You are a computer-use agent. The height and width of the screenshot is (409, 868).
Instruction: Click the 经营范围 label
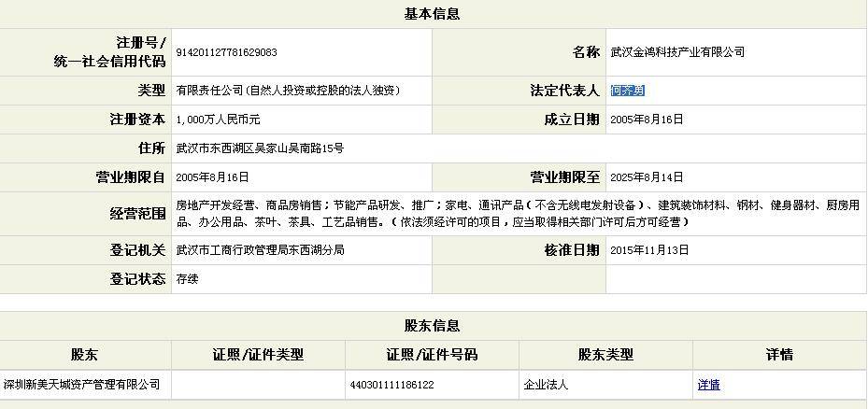coord(138,214)
